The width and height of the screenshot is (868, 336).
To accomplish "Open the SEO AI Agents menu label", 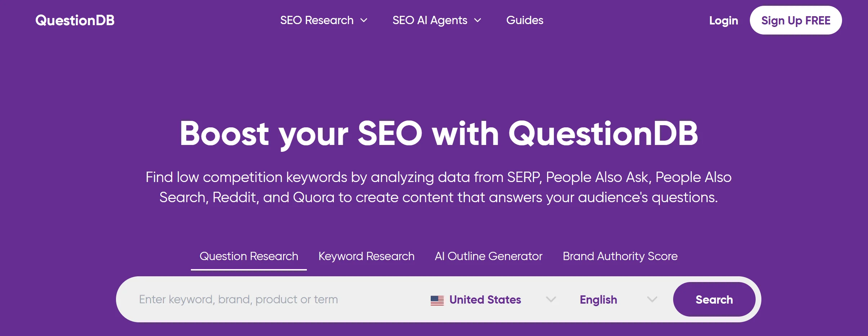I will (430, 21).
